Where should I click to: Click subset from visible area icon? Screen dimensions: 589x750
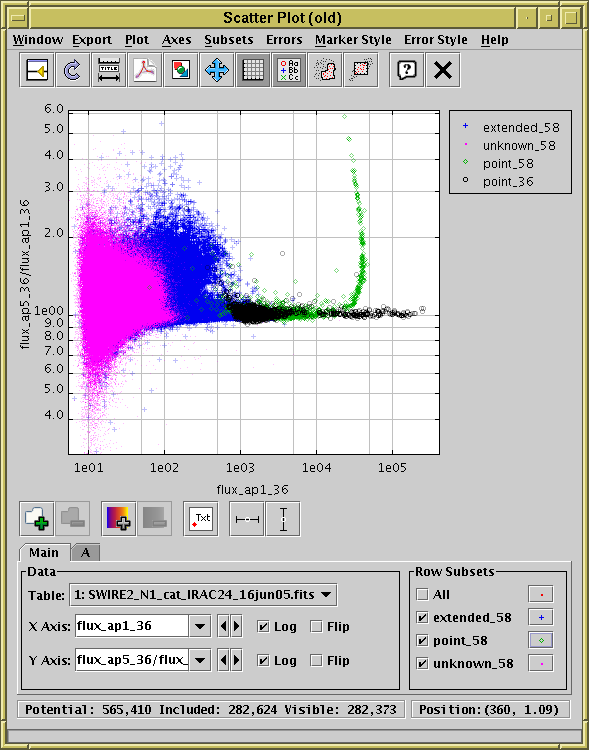point(361,71)
